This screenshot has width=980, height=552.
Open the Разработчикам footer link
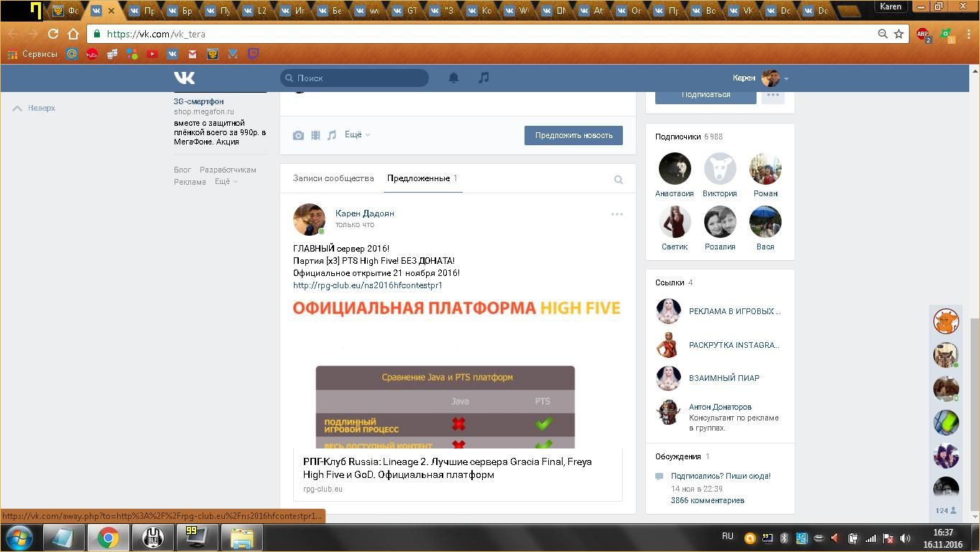[228, 170]
